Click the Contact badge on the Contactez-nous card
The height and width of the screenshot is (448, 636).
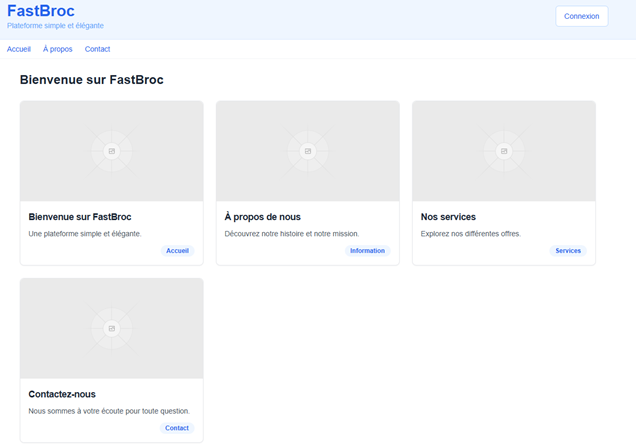coord(177,428)
